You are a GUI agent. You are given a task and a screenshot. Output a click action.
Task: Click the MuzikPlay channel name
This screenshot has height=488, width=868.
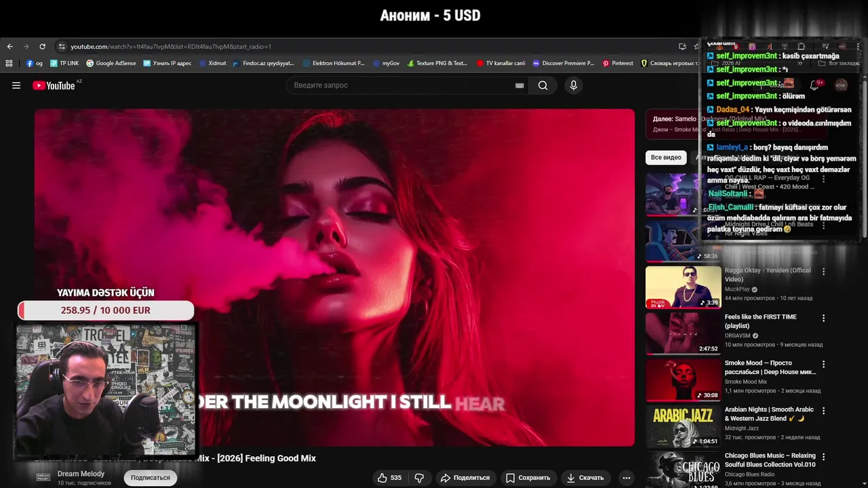(737, 289)
